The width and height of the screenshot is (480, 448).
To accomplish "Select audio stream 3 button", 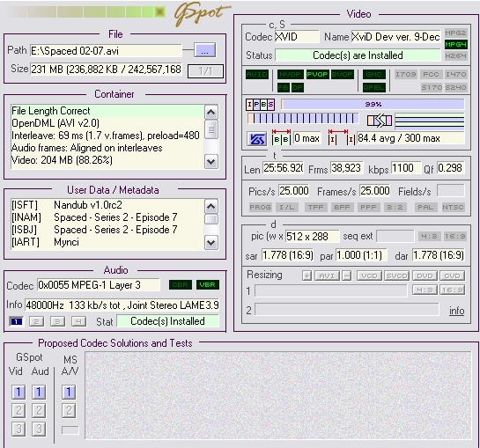I will click(57, 321).
